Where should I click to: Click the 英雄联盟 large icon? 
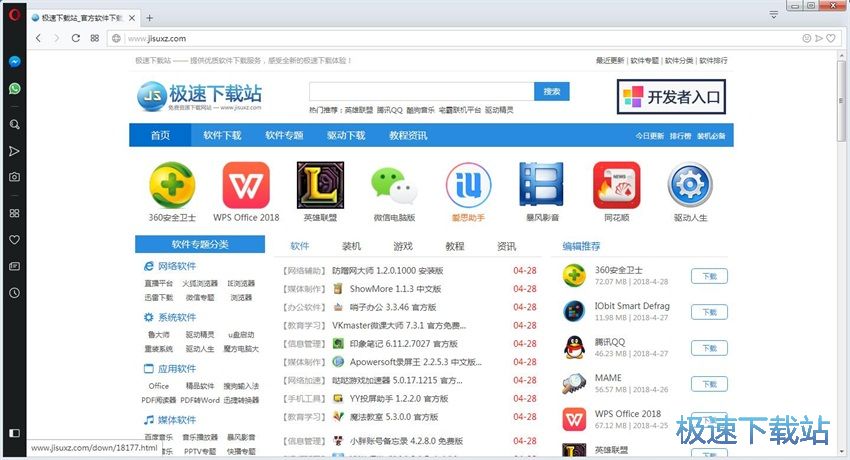click(x=320, y=185)
